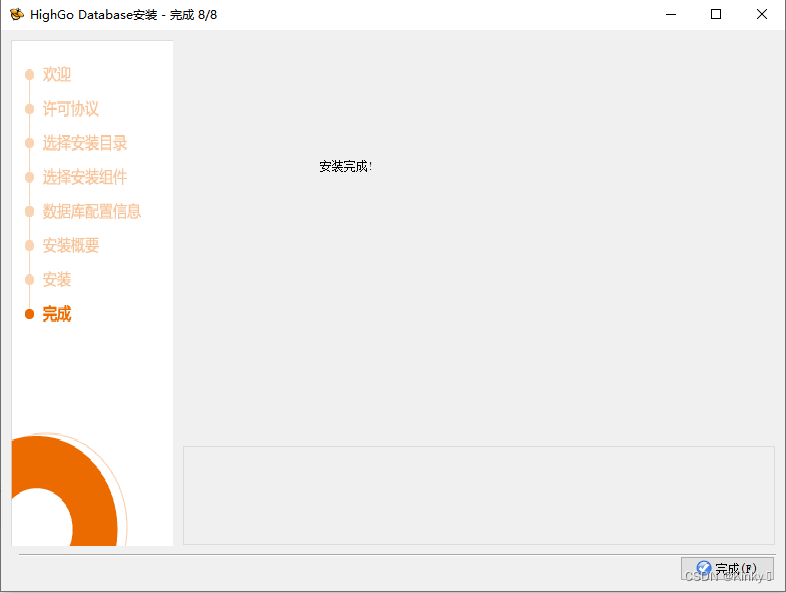Maximize the installer window
786x593 pixels.
click(716, 15)
